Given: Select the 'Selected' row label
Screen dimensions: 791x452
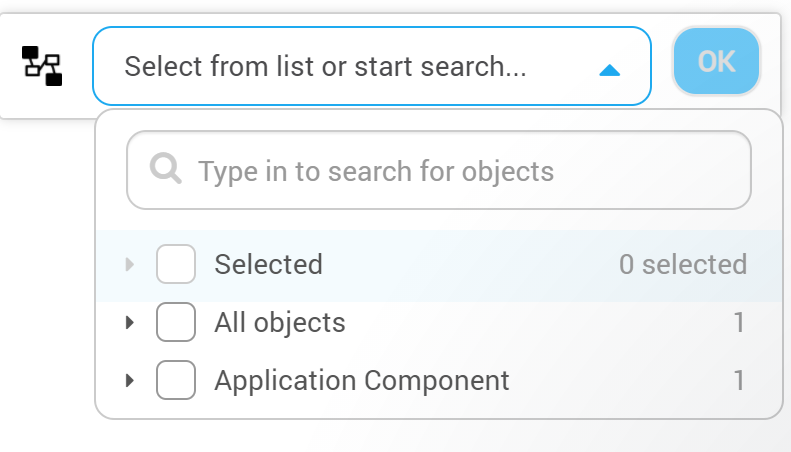Looking at the screenshot, I should click(x=268, y=264).
